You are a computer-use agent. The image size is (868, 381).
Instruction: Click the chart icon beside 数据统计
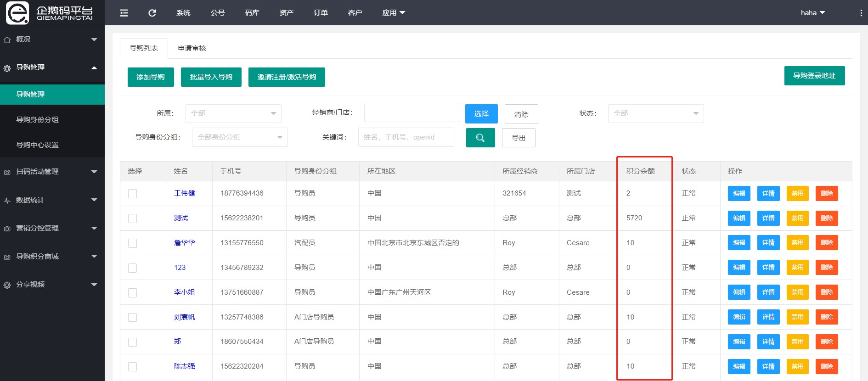7,201
